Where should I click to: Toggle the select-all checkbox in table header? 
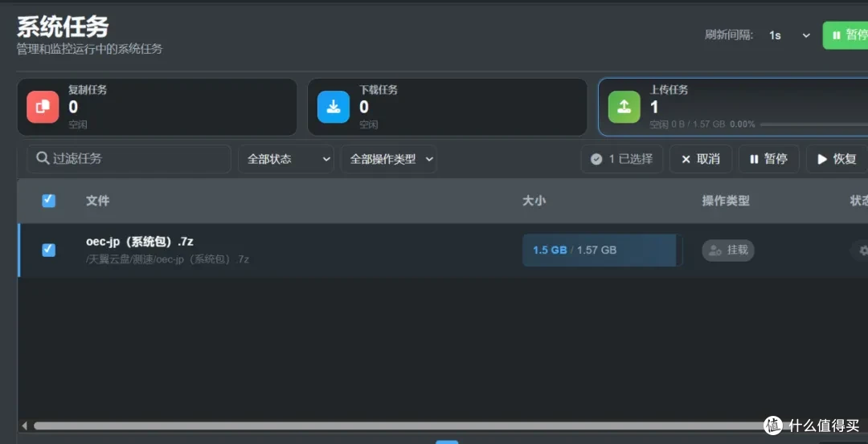pos(49,201)
